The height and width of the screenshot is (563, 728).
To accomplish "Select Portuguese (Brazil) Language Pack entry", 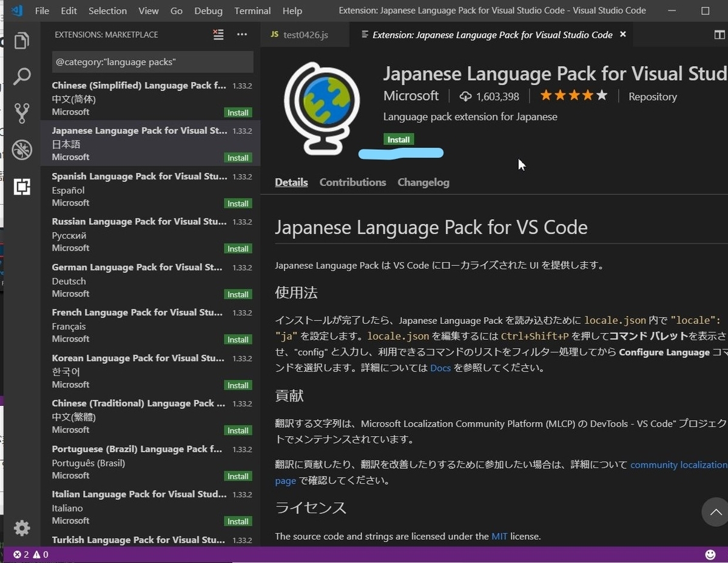I will coord(150,462).
